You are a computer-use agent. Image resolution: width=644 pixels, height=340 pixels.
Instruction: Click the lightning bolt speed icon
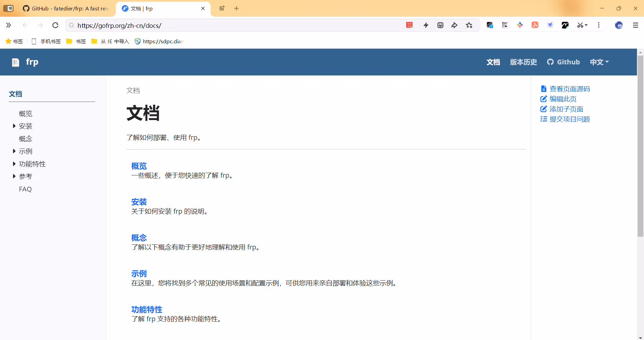click(426, 25)
